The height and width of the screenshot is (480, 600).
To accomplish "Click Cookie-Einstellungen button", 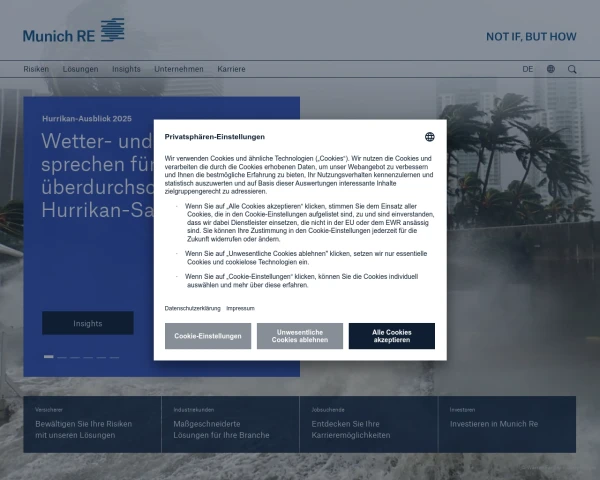I will [208, 336].
